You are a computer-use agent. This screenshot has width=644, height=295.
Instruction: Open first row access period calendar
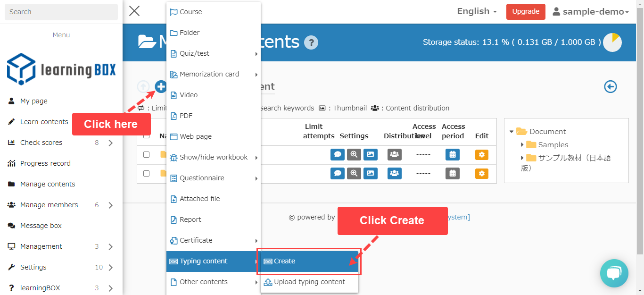coord(452,154)
